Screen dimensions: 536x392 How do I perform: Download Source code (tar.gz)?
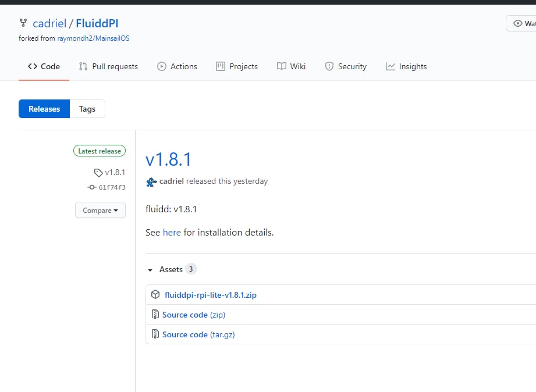pos(198,334)
